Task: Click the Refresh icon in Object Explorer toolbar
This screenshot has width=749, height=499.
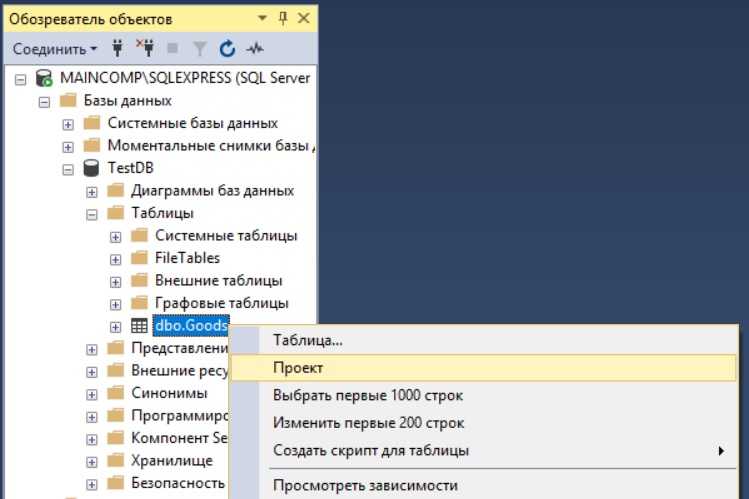Action: 227,48
